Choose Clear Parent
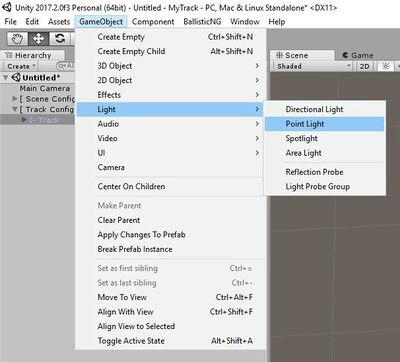Viewport: 400px width, 362px height. 171,220
